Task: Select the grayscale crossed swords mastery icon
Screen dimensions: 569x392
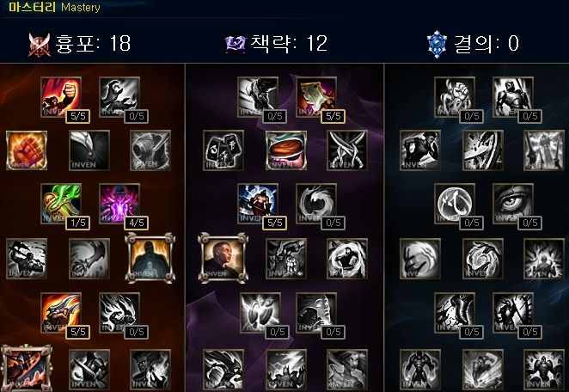Action: [x=347, y=150]
